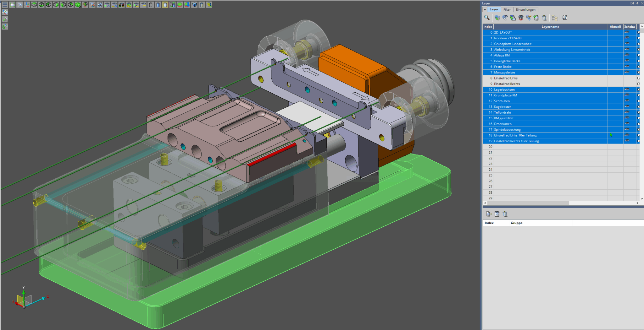The height and width of the screenshot is (330, 644).
Task: Delete group using lower trash icon
Action: pos(505,214)
